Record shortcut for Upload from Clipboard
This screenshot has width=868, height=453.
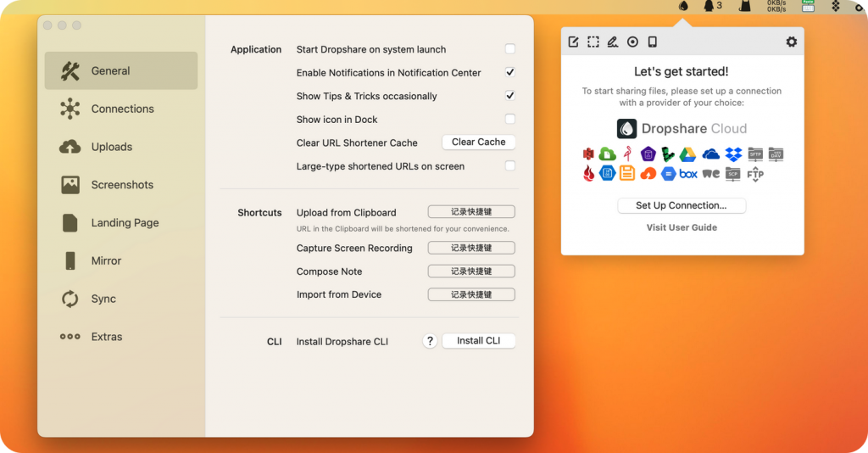[471, 211]
